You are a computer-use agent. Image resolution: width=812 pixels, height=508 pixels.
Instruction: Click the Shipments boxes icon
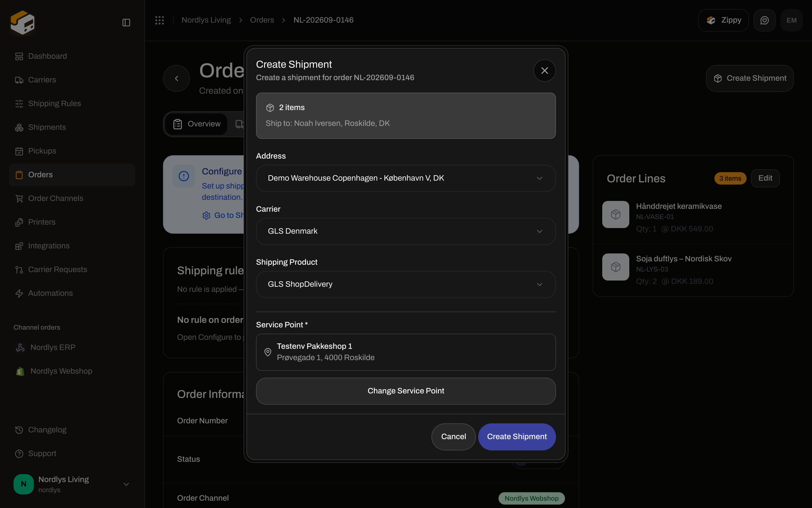(19, 127)
